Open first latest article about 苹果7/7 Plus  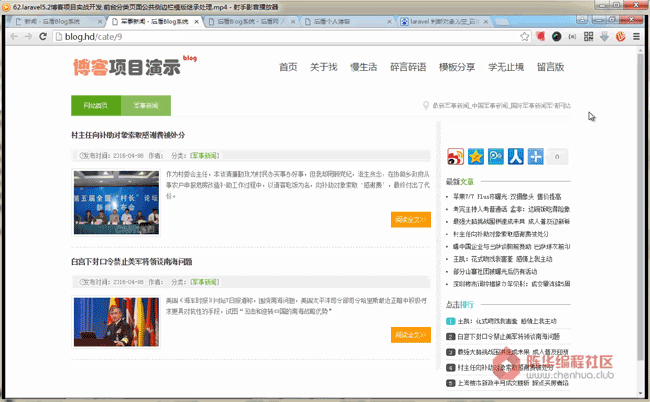coord(507,197)
